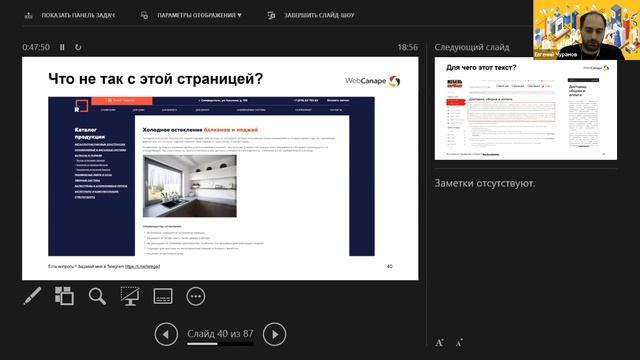The width and height of the screenshot is (640, 360).
Task: Click the Параметры отображения monitor icon
Action: coord(144,16)
